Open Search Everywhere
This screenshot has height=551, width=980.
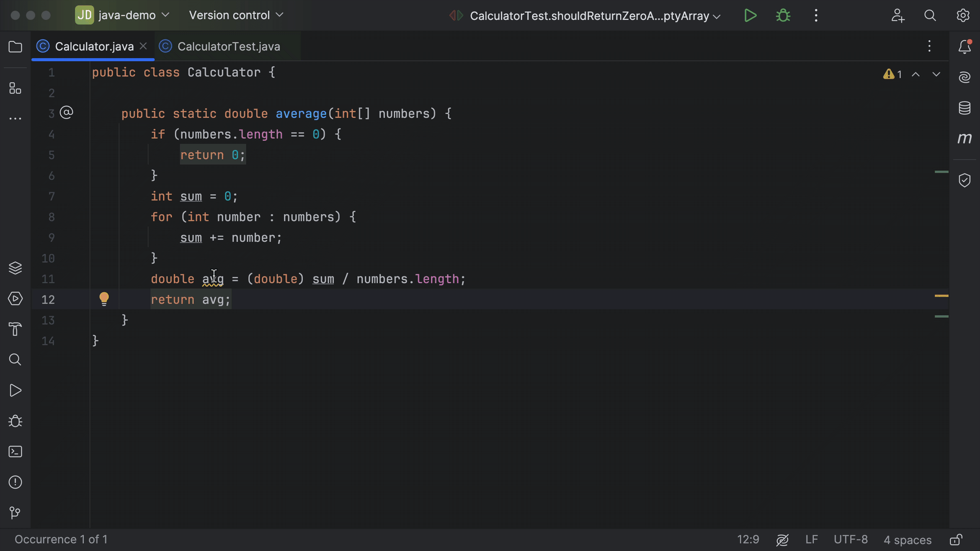pyautogui.click(x=930, y=15)
